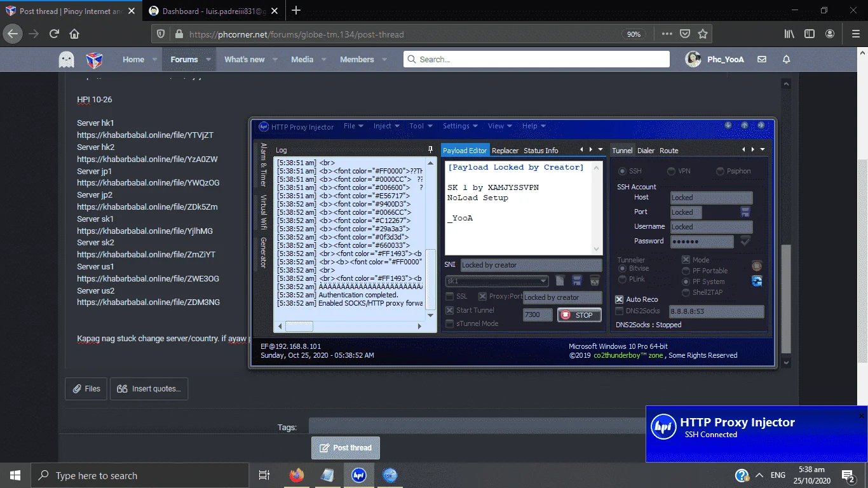Open the forum inbox envelope icon
Screen dimensions: 868x488
762,59
